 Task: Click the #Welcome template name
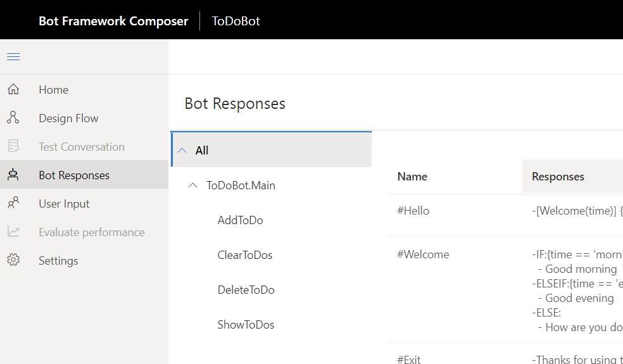[423, 254]
